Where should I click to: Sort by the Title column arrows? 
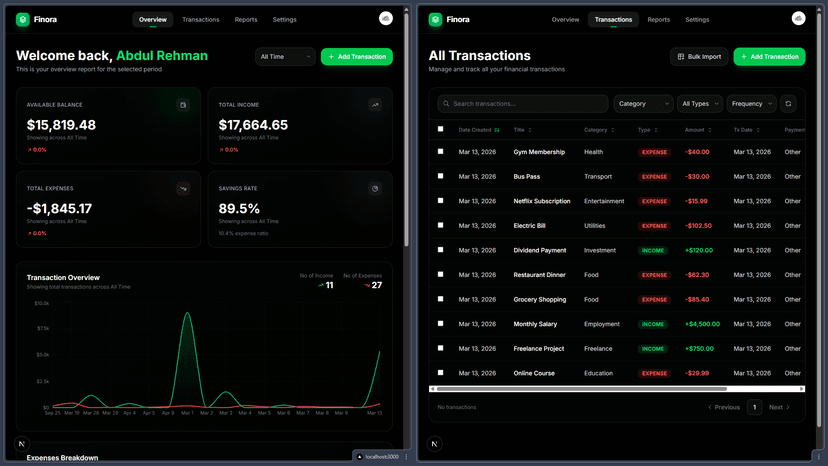(x=530, y=130)
